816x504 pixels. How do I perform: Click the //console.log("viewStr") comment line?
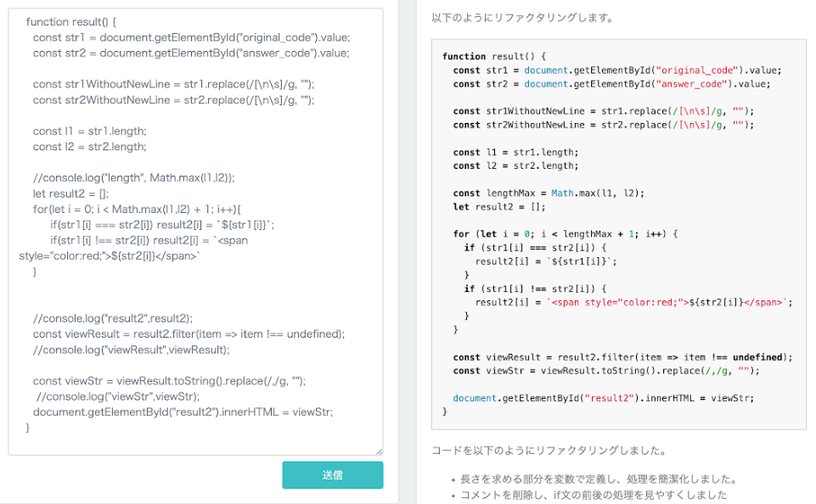coord(118,396)
